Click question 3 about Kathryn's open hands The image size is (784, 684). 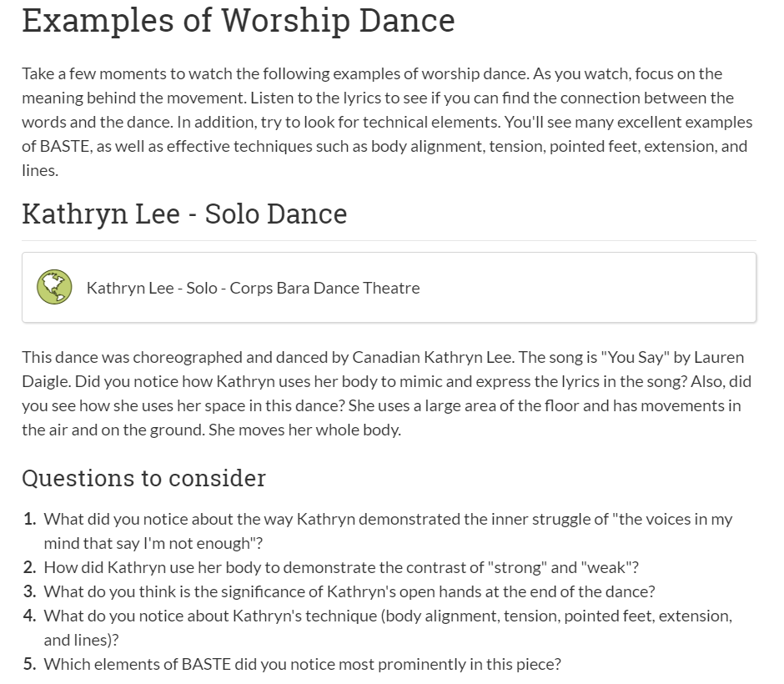(x=349, y=591)
